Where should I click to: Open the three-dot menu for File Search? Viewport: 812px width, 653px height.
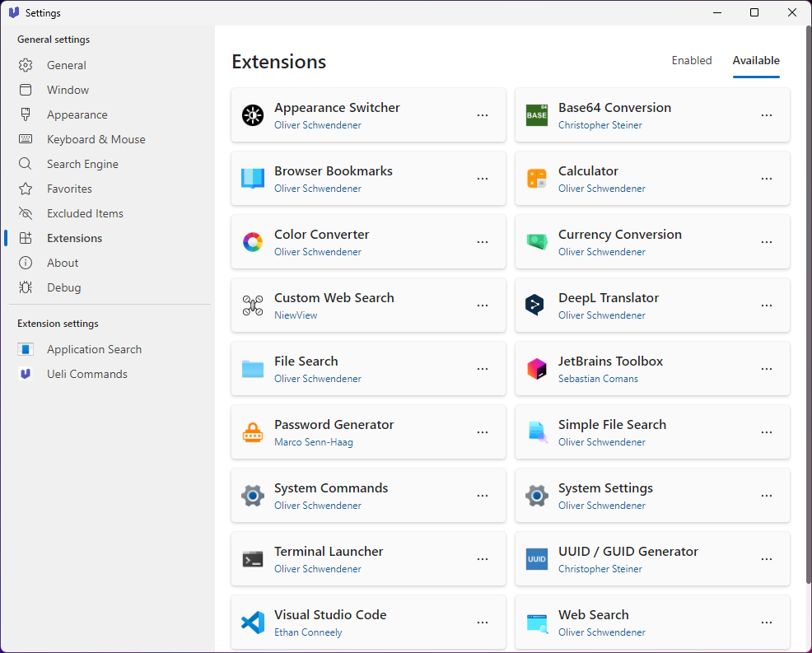coord(483,369)
